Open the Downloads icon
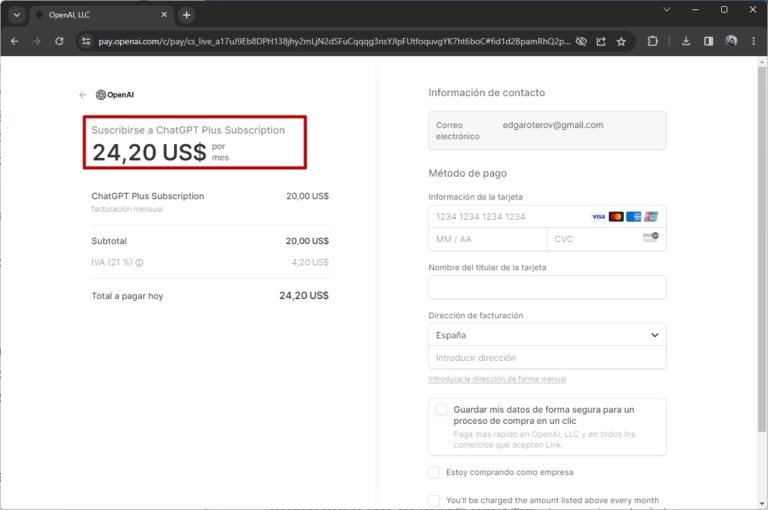This screenshot has height=510, width=768. tap(686, 41)
